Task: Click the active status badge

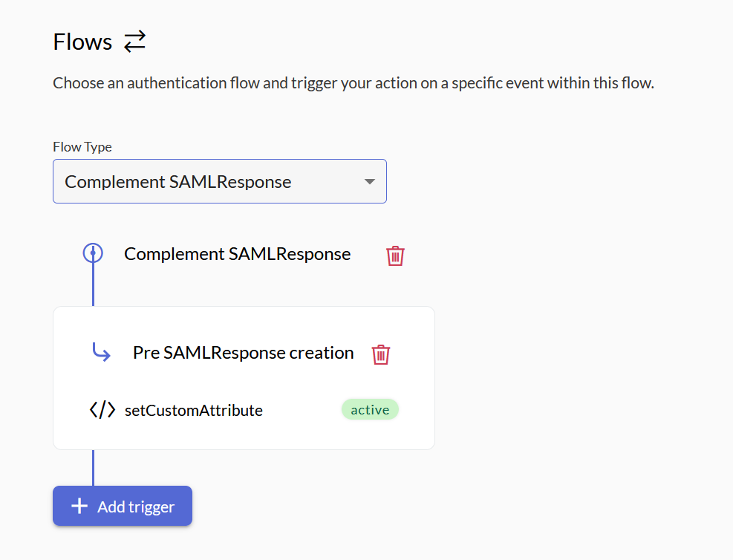Action: (370, 410)
